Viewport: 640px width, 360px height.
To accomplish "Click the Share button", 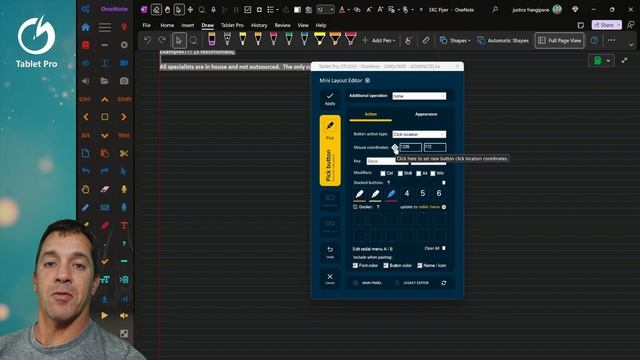I will point(607,25).
